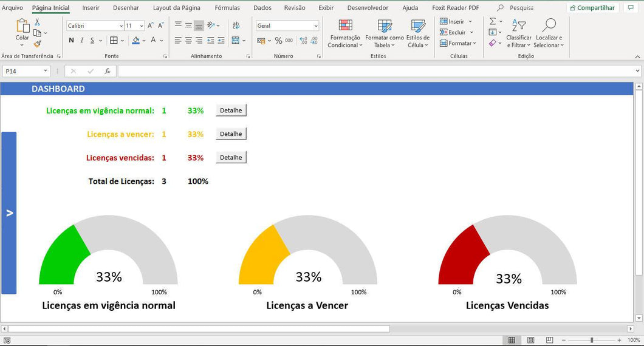Click the Compartilhar button

click(x=592, y=8)
